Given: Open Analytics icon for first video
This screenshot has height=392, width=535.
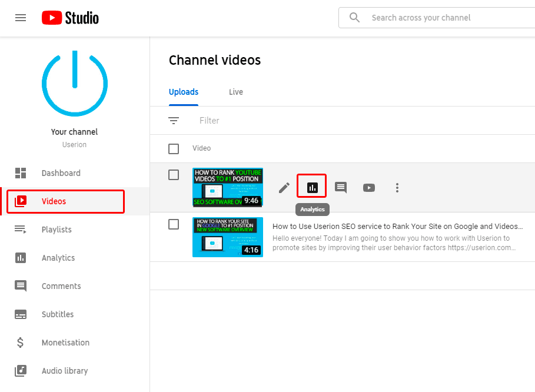Looking at the screenshot, I should point(312,188).
